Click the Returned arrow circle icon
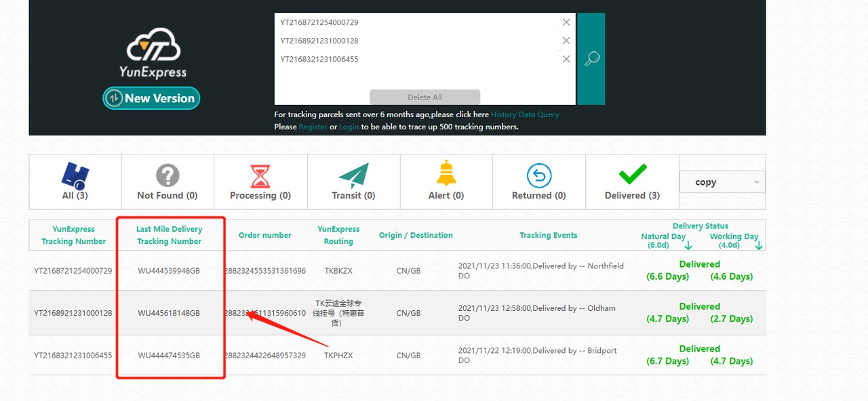 [x=539, y=176]
